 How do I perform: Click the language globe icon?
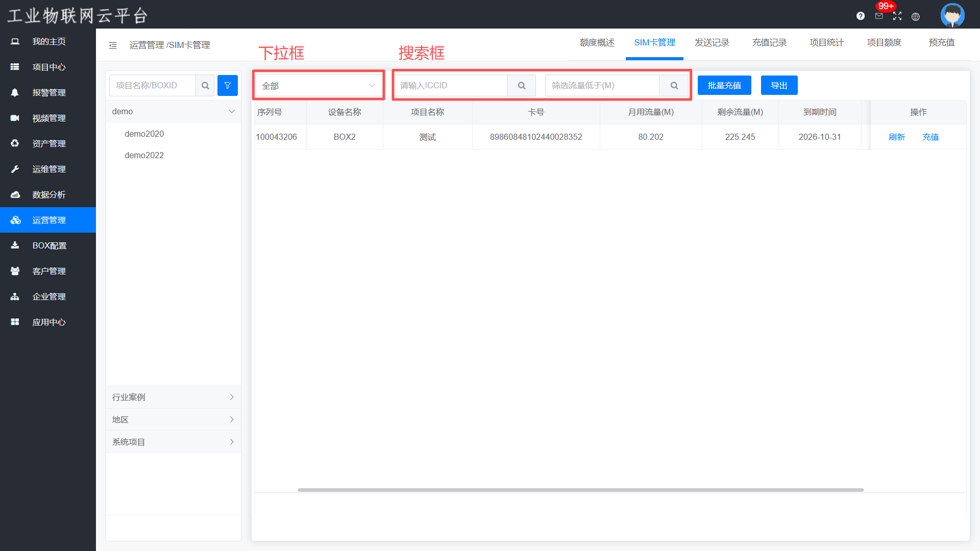pyautogui.click(x=916, y=16)
